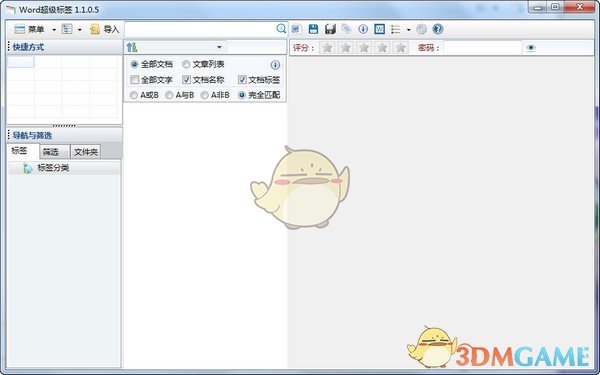The height and width of the screenshot is (375, 600).
Task: Click the tag label icon in the toolbar
Action: [346, 29]
